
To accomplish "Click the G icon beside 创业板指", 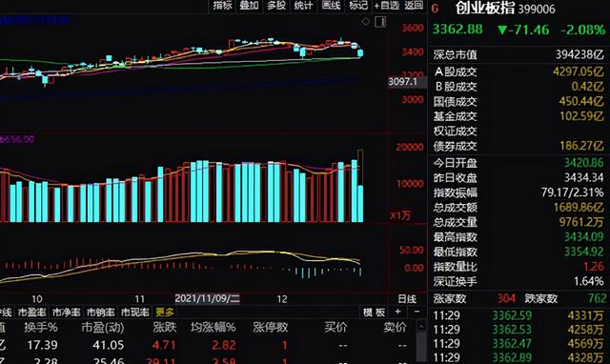I will (435, 9).
